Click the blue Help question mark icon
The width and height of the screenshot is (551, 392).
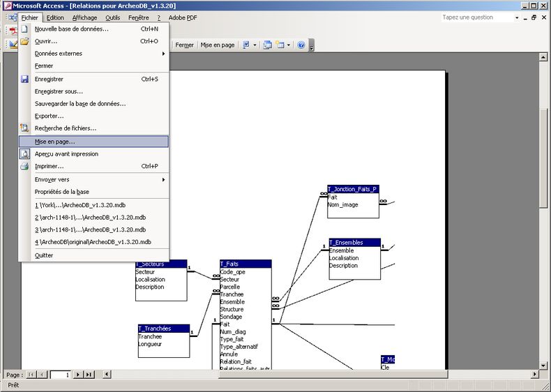[x=301, y=45]
